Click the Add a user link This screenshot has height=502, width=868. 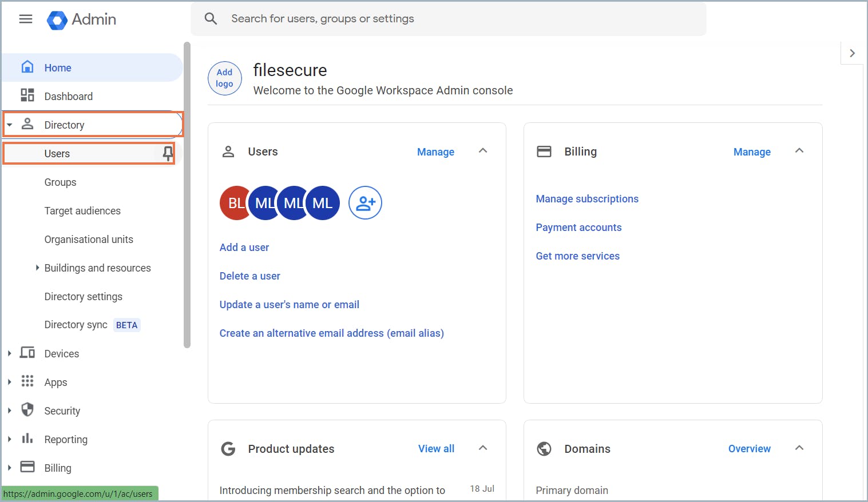click(244, 247)
